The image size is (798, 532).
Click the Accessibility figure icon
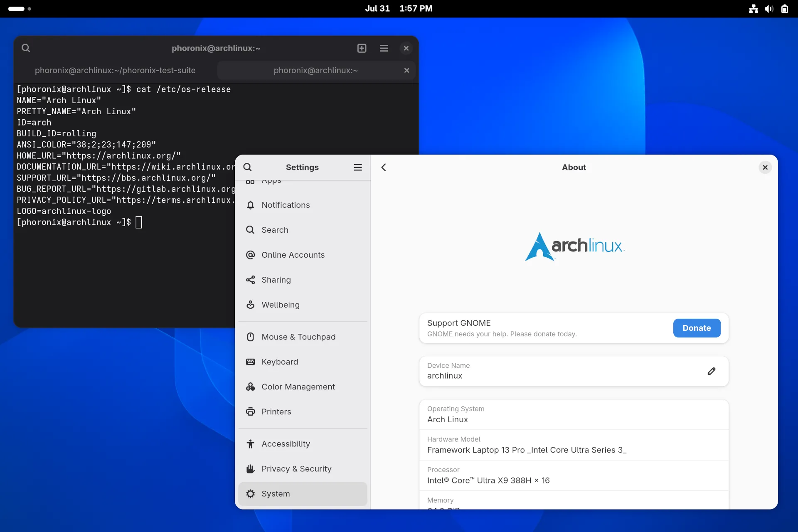click(250, 444)
